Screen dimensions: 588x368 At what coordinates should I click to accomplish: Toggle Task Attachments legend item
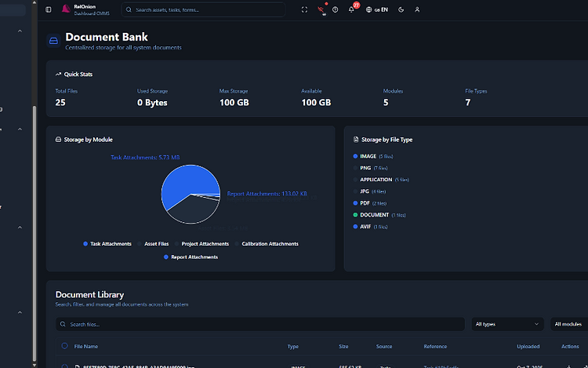pos(107,244)
